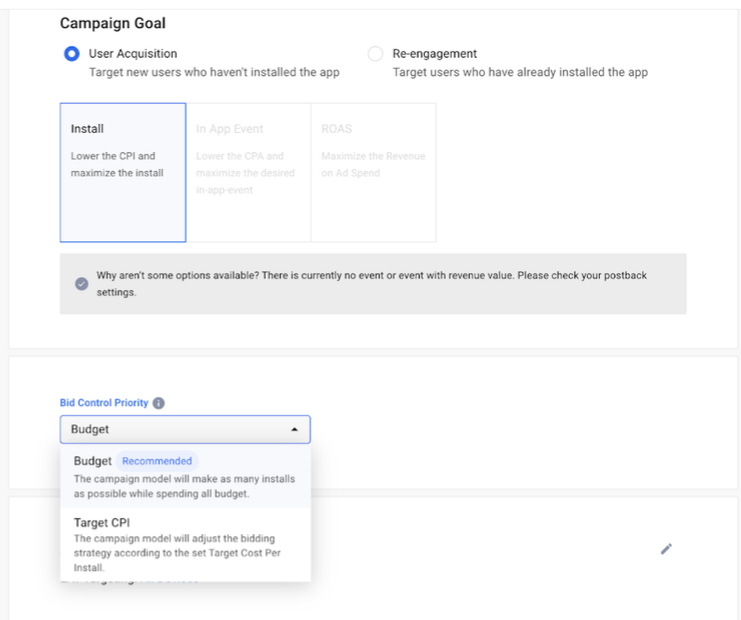
Task: Click the Bid Control Priority label
Action: 104,403
